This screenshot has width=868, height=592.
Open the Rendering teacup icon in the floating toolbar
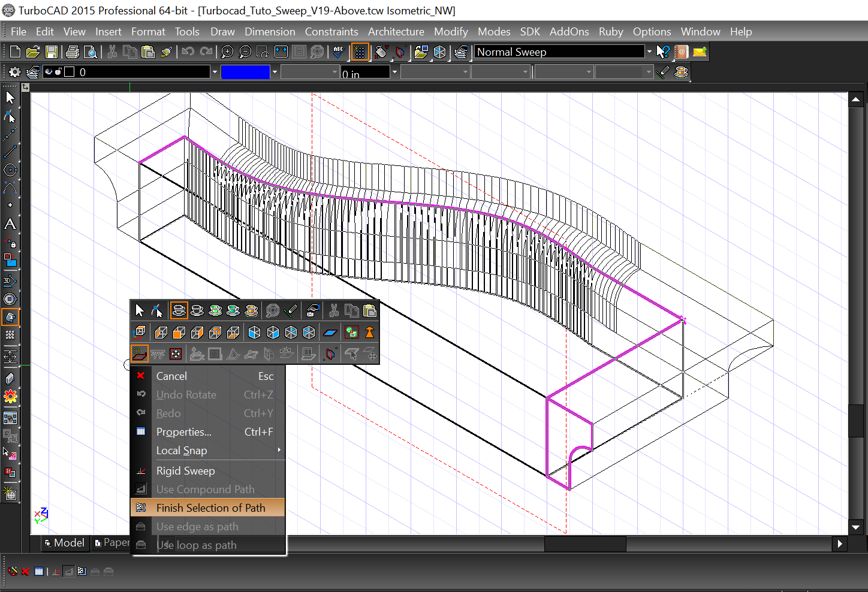tap(179, 310)
